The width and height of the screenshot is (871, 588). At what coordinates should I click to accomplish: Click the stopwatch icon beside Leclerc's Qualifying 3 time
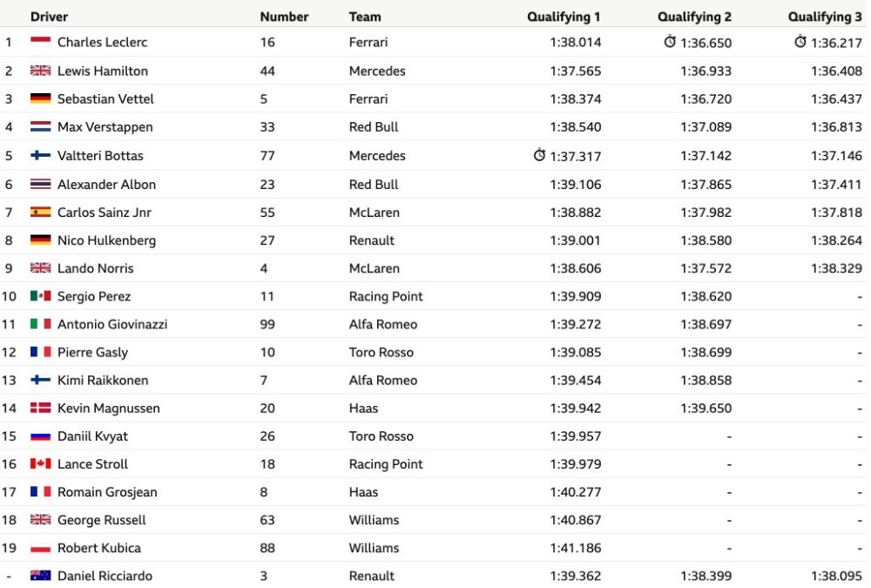tap(800, 42)
